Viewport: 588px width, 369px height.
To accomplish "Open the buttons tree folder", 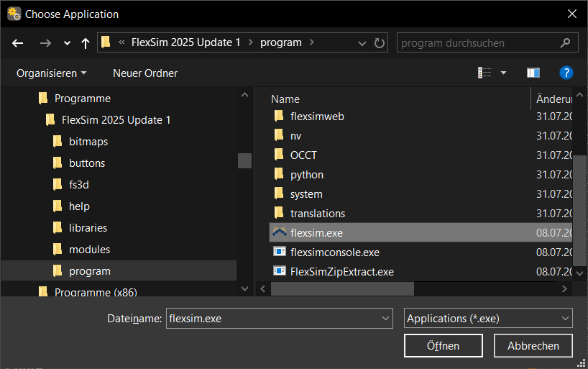I will coord(87,163).
